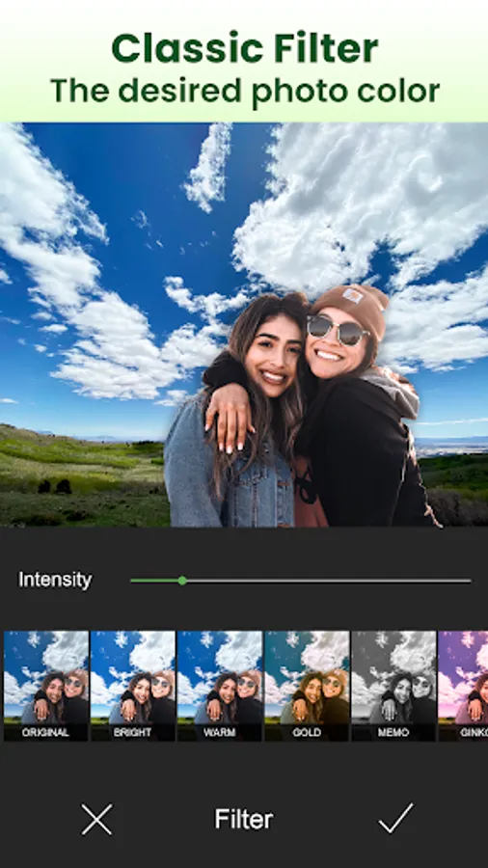Image resolution: width=488 pixels, height=868 pixels.
Task: Apply filter with the checkmark icon
Action: [x=395, y=818]
